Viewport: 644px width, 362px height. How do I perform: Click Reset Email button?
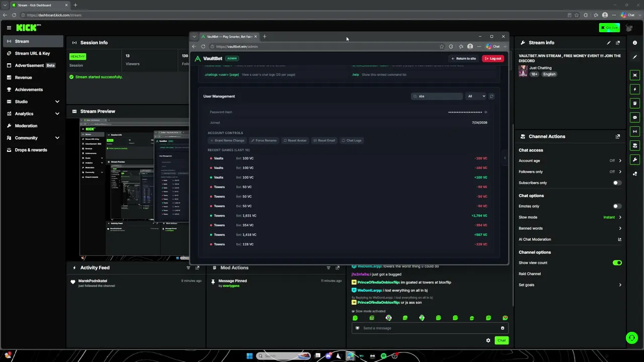point(325,140)
